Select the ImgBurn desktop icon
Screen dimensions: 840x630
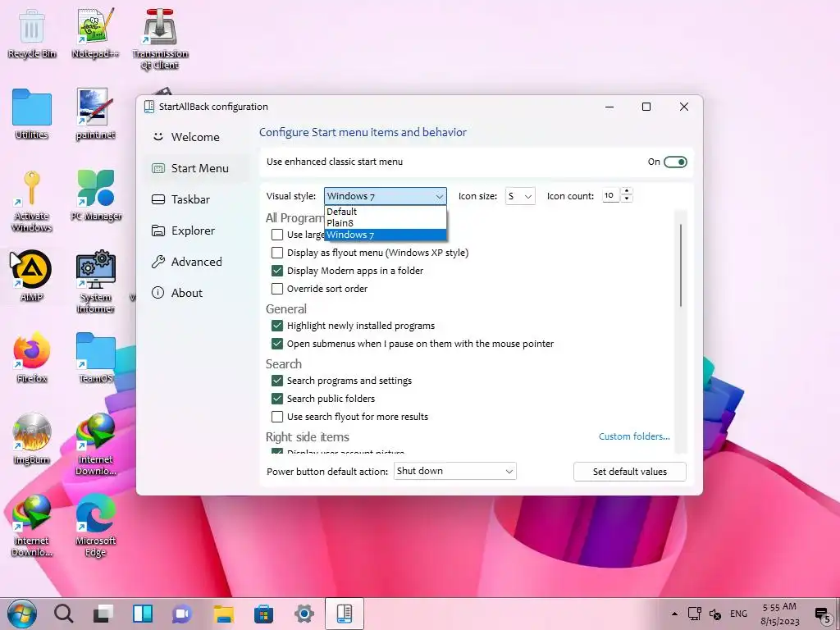click(x=32, y=439)
